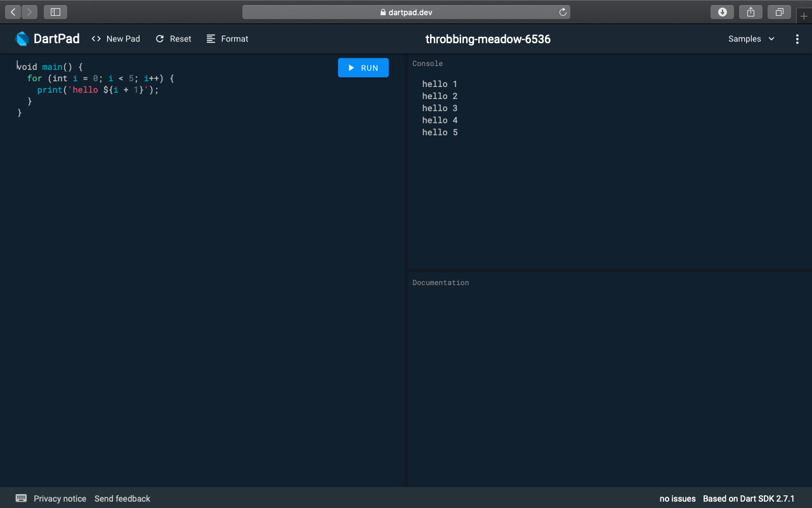Click the New Pad angle-brackets icon
812x508 pixels.
click(96, 39)
